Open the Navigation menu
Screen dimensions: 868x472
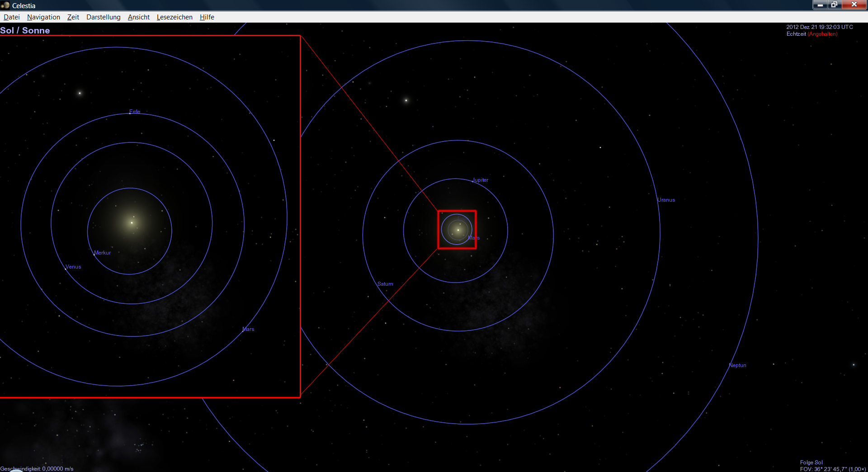click(43, 17)
